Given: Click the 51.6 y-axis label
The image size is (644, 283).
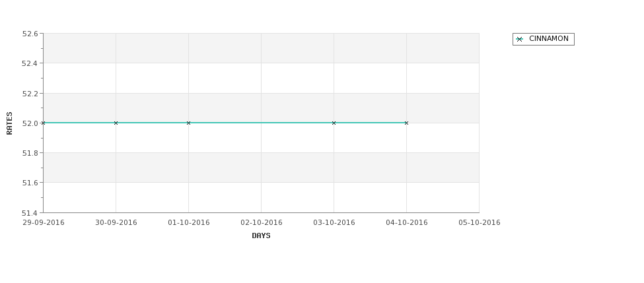Looking at the screenshot, I should click(30, 183).
